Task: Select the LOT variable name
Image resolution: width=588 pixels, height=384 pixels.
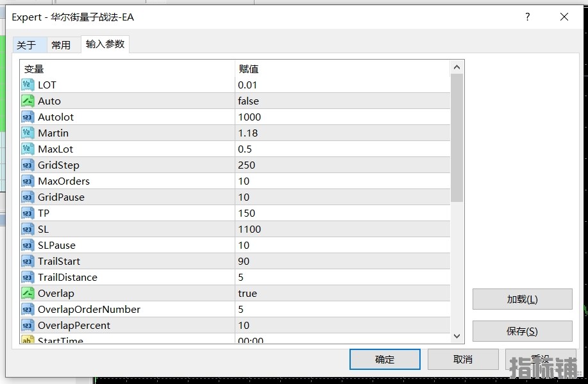Action: coord(47,85)
